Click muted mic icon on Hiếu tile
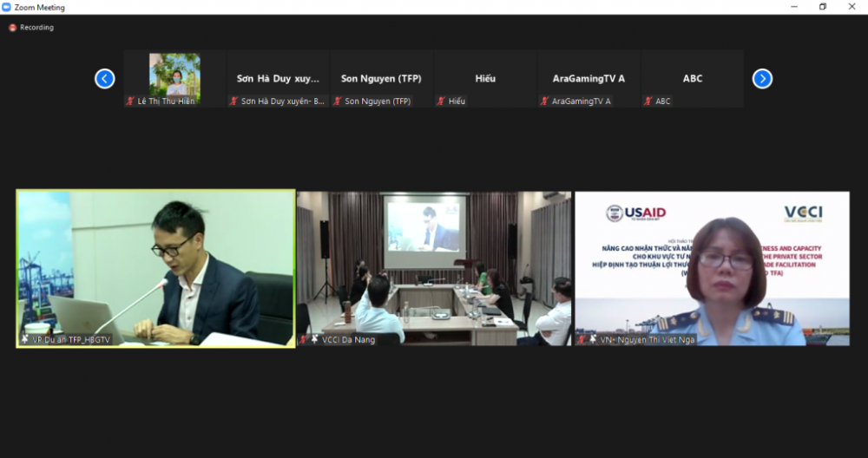 pyautogui.click(x=442, y=101)
